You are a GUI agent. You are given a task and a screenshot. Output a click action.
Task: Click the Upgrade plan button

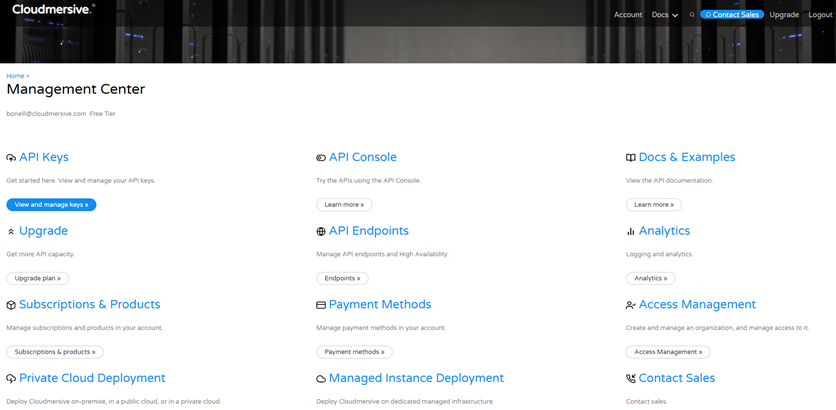click(x=37, y=278)
